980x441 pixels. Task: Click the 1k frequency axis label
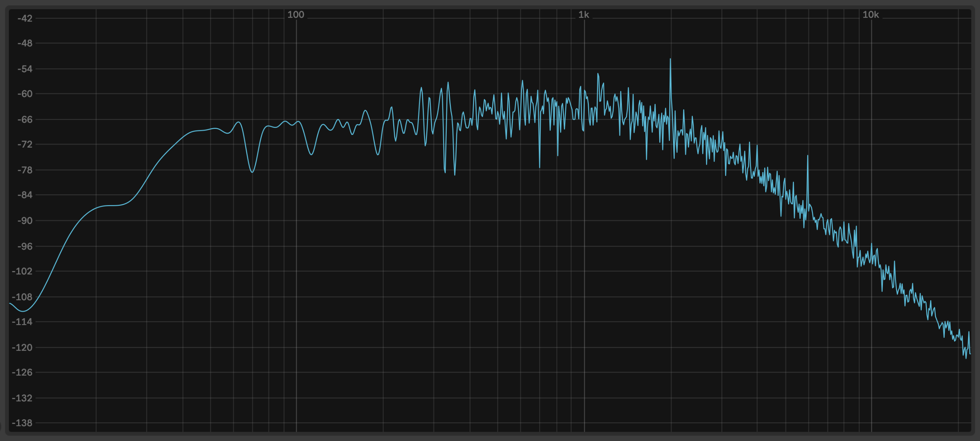point(584,15)
